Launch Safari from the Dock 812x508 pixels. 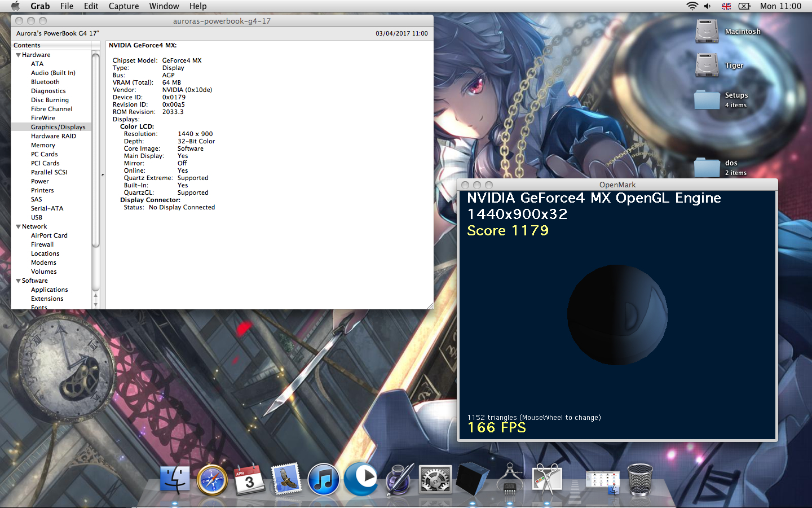click(212, 480)
